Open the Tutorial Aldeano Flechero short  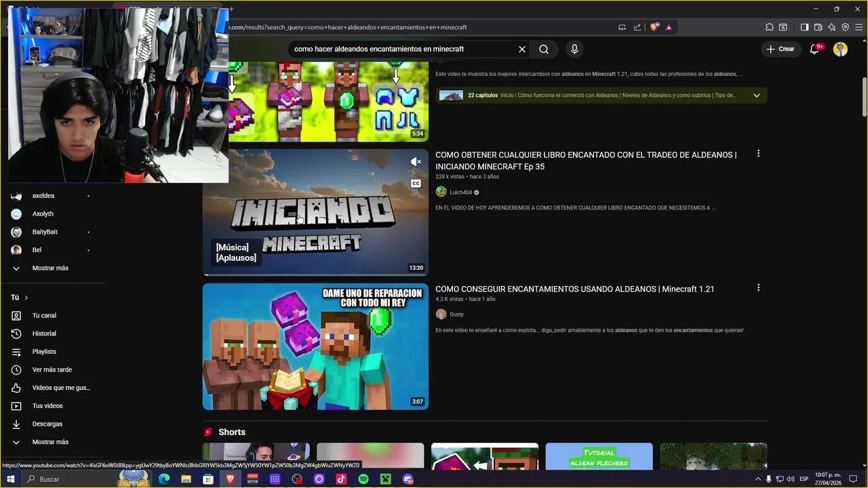pyautogui.click(x=599, y=455)
